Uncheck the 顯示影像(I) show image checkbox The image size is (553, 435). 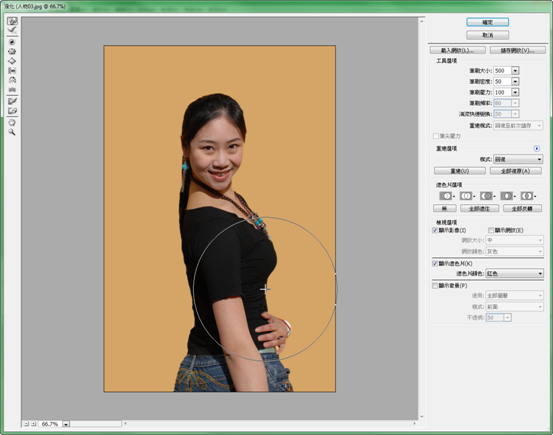[x=435, y=230]
